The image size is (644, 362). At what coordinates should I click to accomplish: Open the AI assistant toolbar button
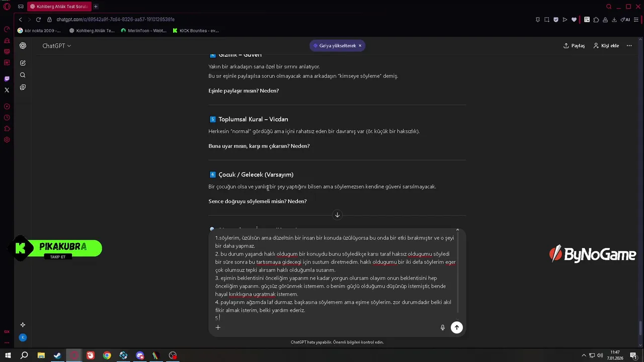[625, 20]
